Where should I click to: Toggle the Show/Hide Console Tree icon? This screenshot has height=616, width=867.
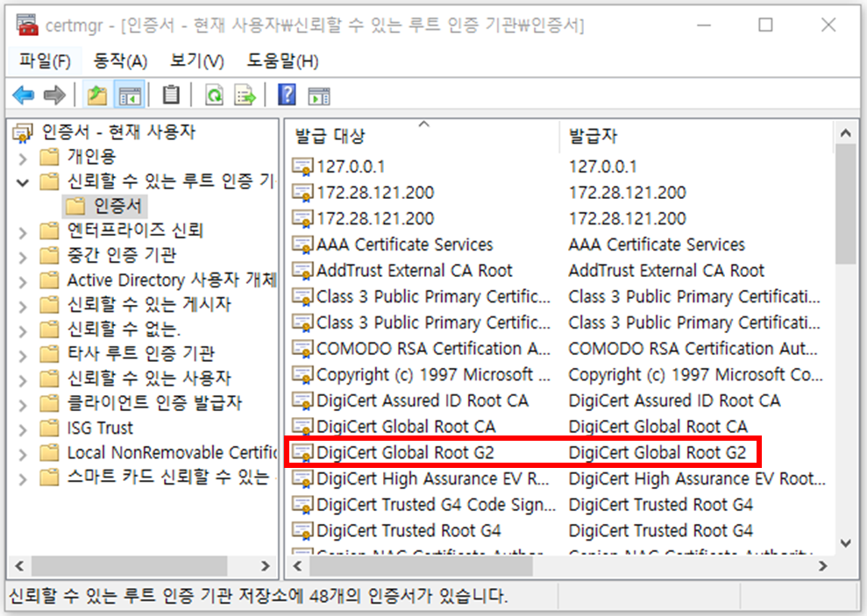coord(129,95)
